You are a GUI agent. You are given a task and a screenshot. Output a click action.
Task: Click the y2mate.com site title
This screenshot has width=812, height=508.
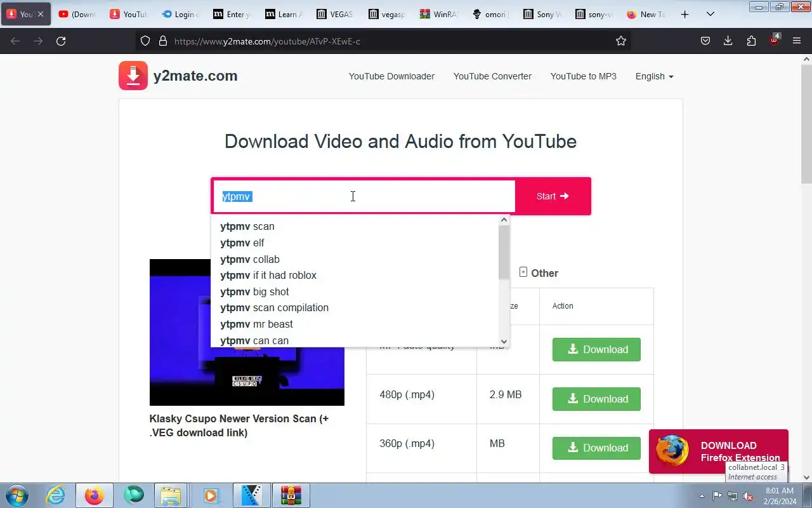point(195,76)
